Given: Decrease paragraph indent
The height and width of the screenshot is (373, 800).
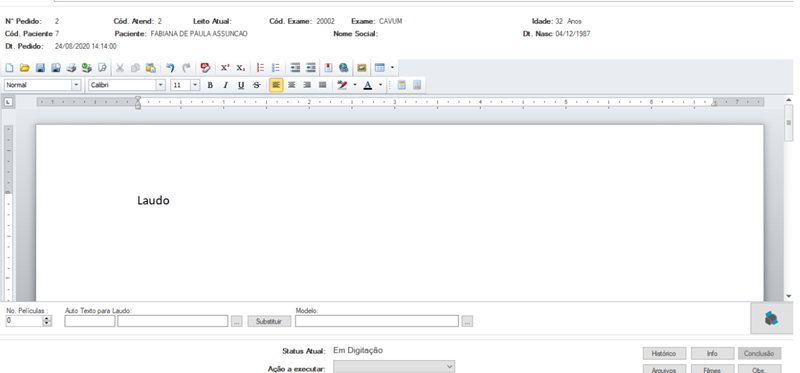Looking at the screenshot, I should pos(295,67).
